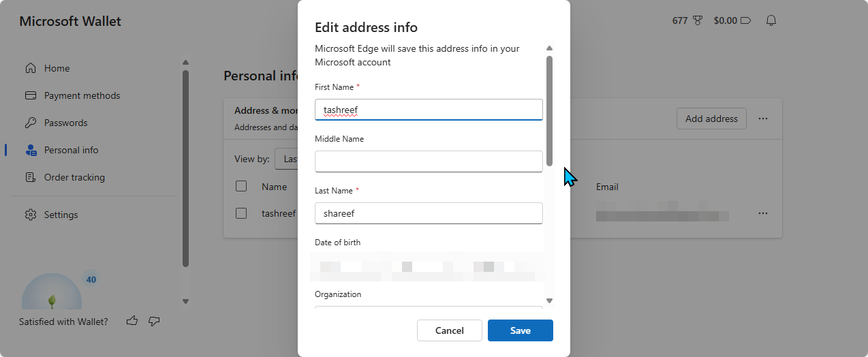Click the Satisfied with Wallet? text
The image size is (868, 357).
point(63,322)
